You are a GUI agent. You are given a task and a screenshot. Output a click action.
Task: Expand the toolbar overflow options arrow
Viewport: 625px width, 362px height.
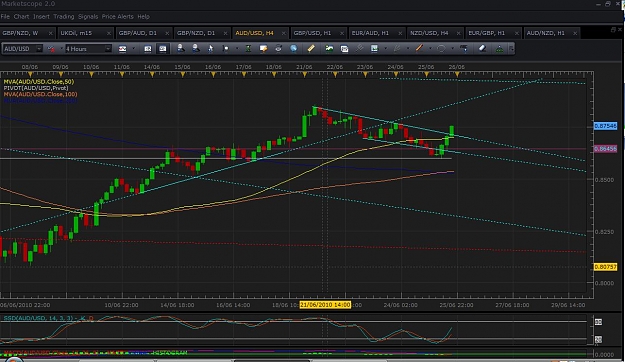511,49
